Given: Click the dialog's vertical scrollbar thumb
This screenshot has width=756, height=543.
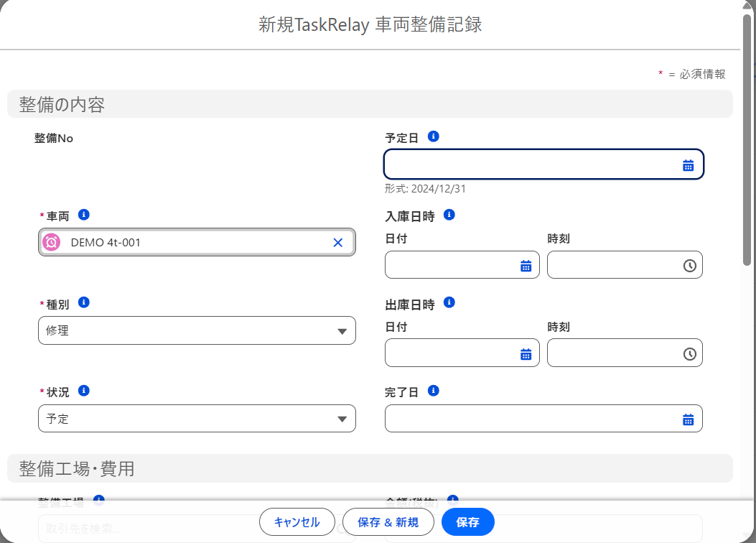Looking at the screenshot, I should click(747, 140).
